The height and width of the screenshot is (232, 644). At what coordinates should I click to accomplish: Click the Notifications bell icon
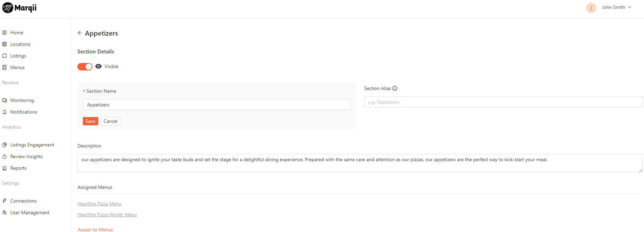point(4,112)
